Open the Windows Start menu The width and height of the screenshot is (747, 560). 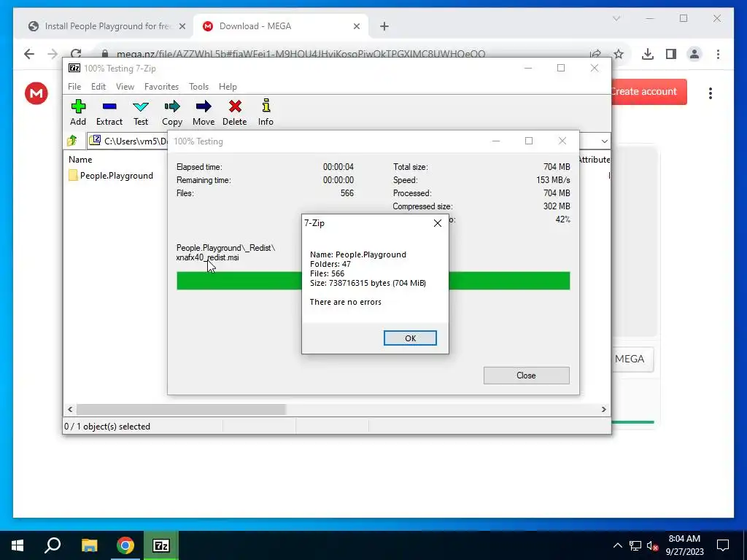point(18,545)
